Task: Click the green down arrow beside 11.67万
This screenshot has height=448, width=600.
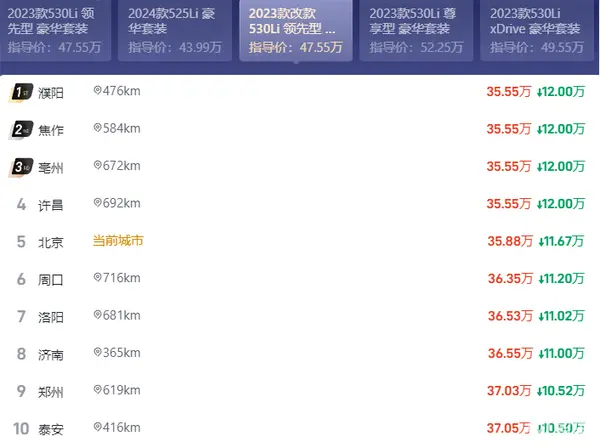Action: click(x=541, y=242)
